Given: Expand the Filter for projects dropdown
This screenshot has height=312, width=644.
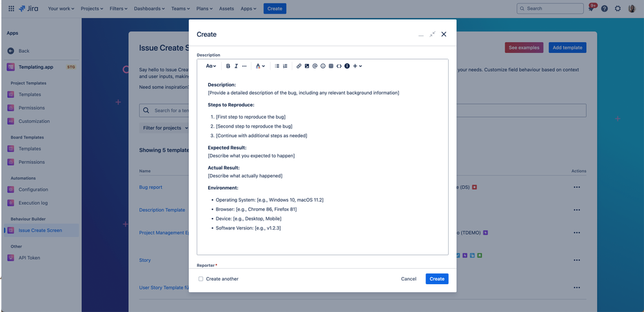Looking at the screenshot, I should tap(166, 128).
